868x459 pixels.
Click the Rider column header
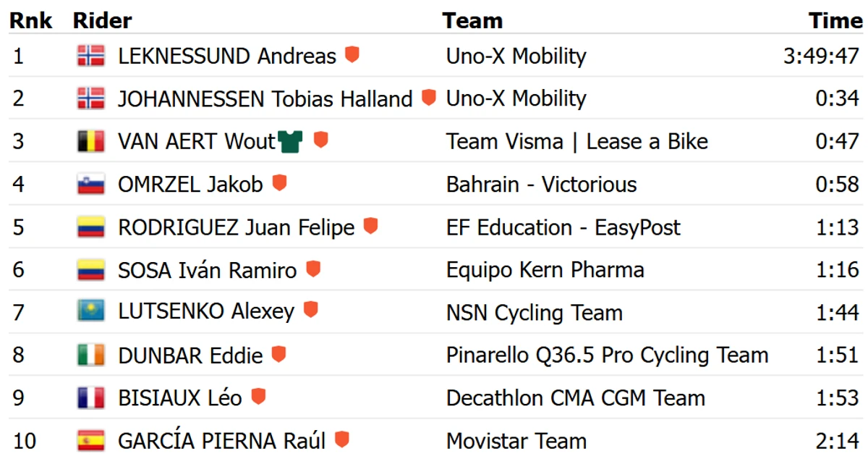pyautogui.click(x=103, y=21)
